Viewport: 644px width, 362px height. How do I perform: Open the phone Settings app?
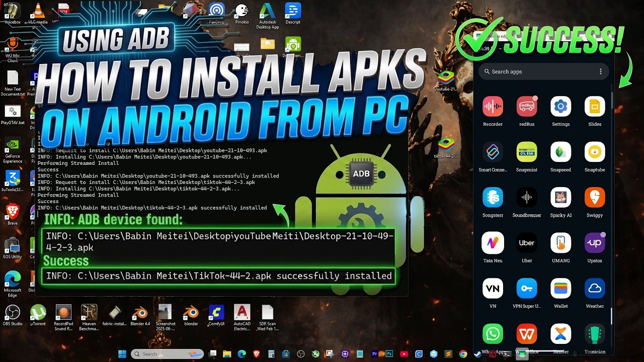(x=560, y=107)
